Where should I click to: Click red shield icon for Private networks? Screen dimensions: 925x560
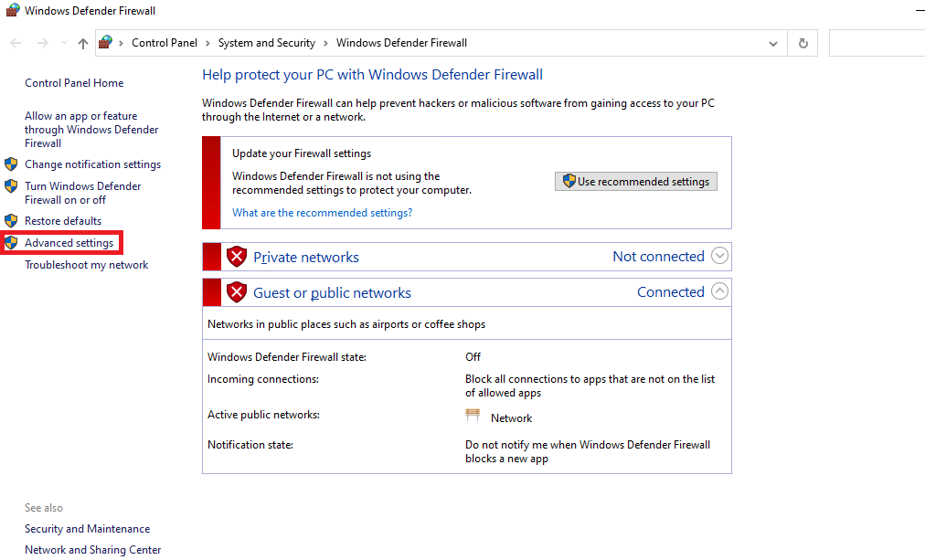pyautogui.click(x=237, y=257)
